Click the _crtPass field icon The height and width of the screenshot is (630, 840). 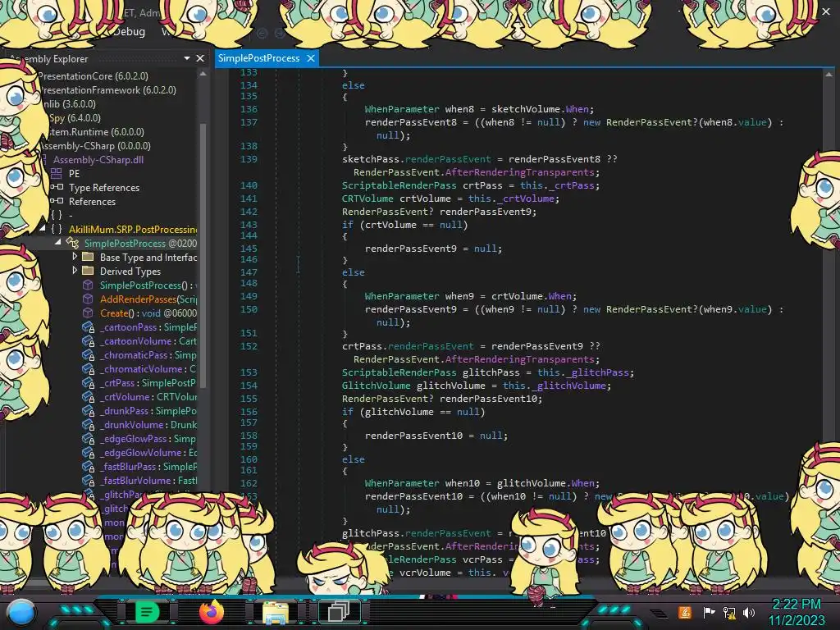88,382
